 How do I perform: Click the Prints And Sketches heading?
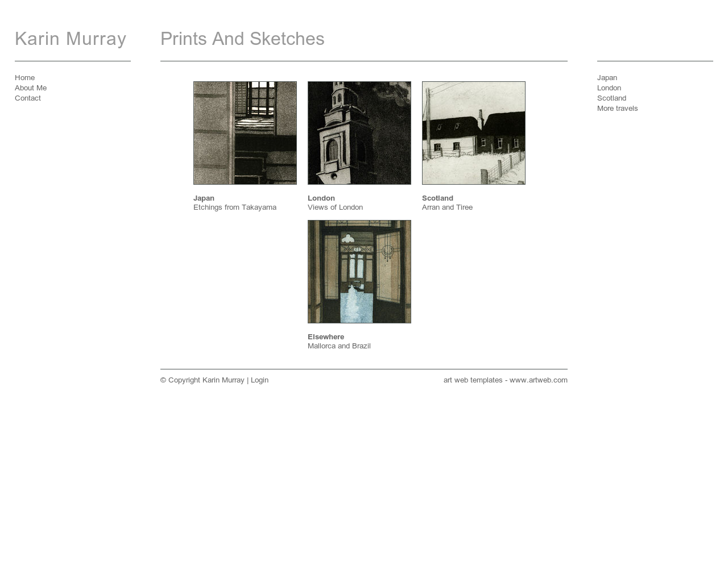(242, 39)
